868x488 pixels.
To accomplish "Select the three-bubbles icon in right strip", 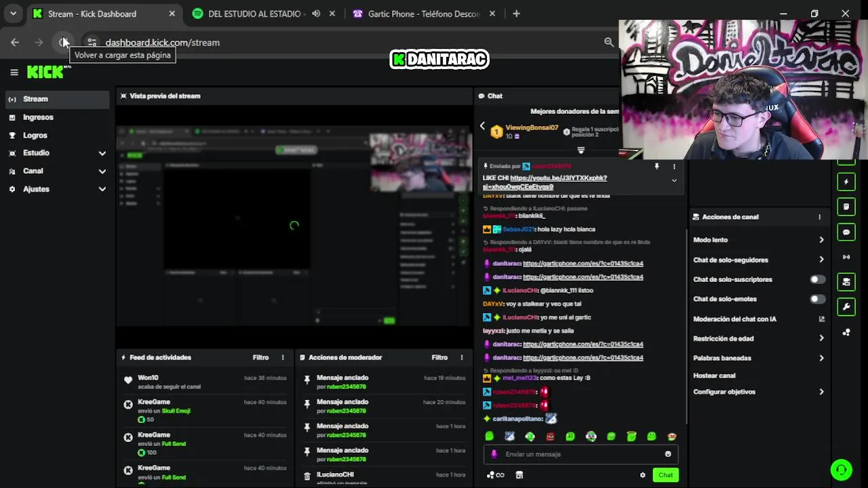I will [846, 332].
